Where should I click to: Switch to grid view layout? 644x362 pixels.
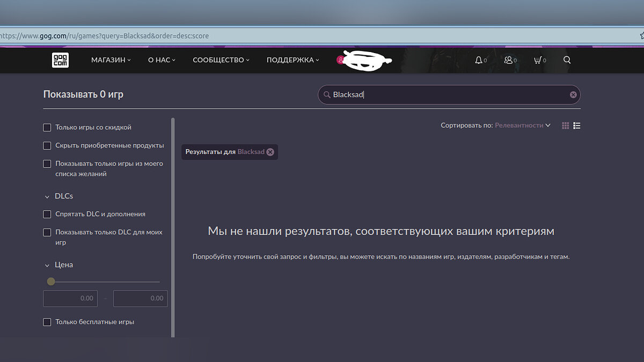[565, 125]
